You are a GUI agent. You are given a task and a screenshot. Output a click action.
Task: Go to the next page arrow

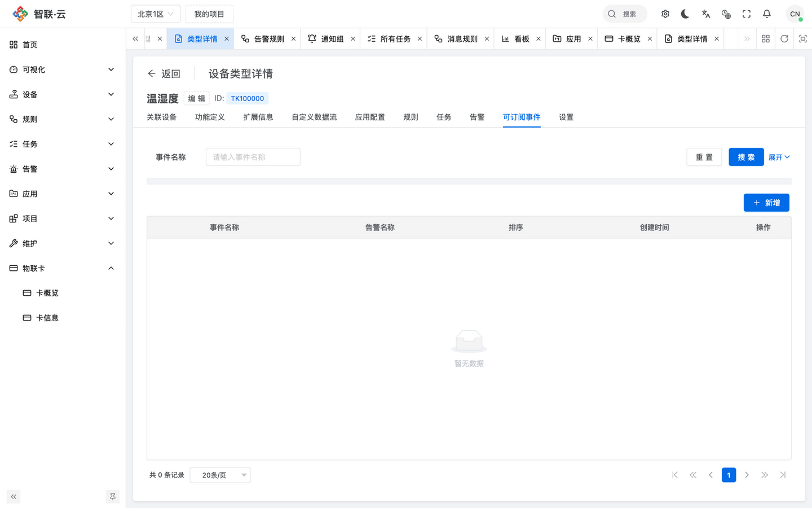[x=747, y=475]
